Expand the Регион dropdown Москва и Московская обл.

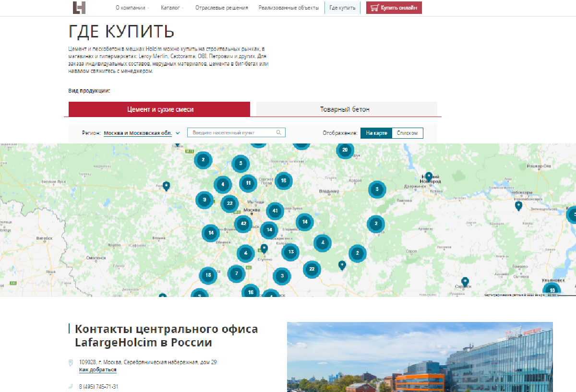[x=142, y=133]
